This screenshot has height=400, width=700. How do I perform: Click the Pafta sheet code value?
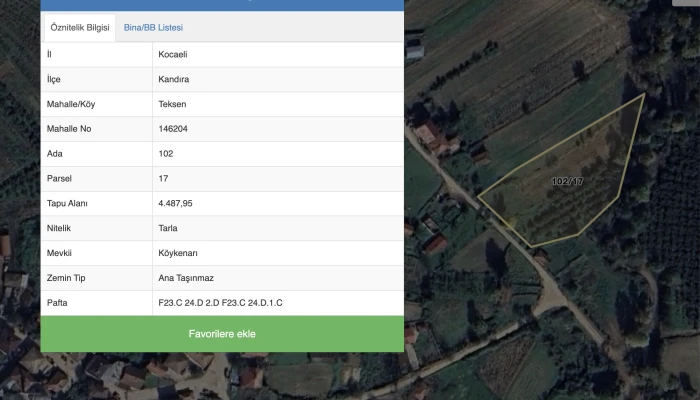point(220,302)
